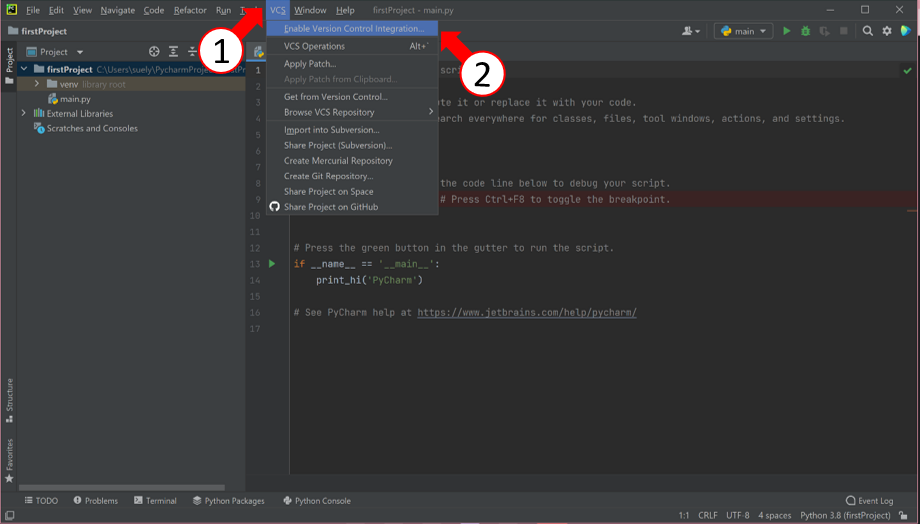The width and height of the screenshot is (920, 524).
Task: Open the Code menu
Action: pyautogui.click(x=154, y=10)
